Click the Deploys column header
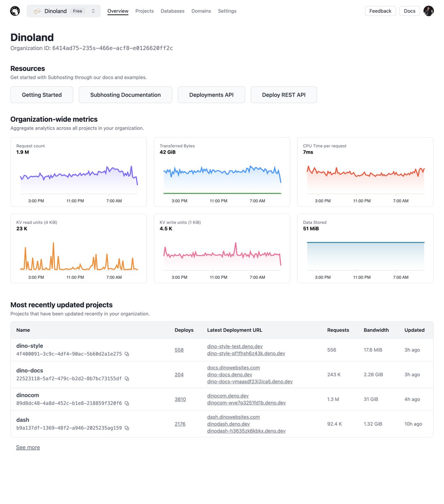Screen dimensions: 444x504 [x=184, y=330]
